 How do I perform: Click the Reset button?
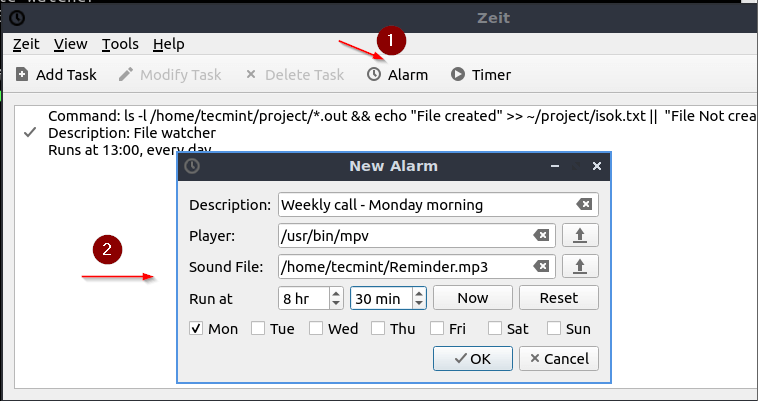[x=559, y=298]
